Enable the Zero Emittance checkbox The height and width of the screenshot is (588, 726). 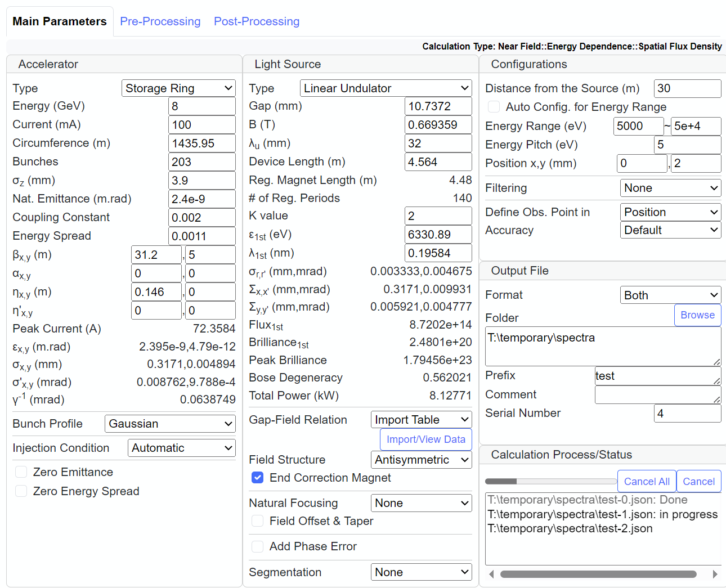[x=21, y=472]
